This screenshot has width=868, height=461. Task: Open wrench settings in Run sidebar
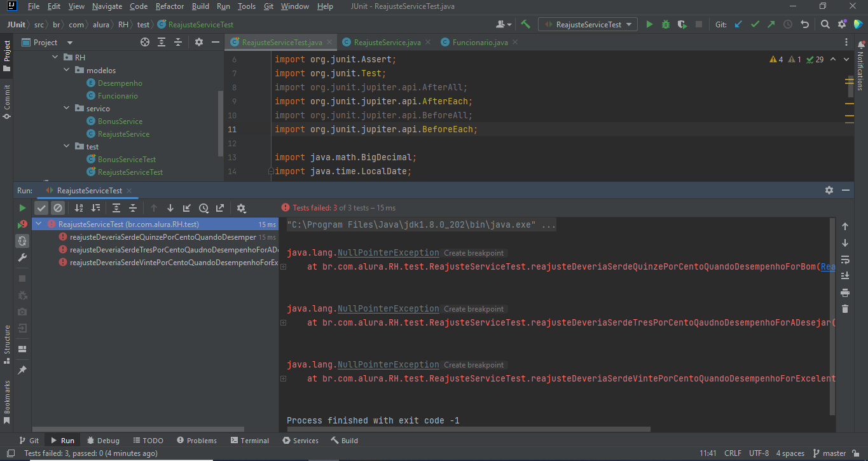[22, 258]
